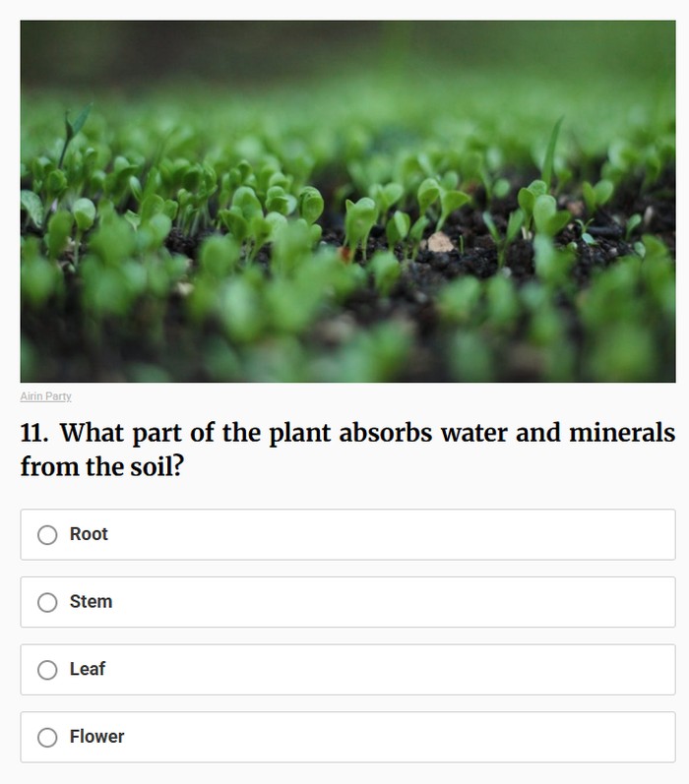Select the Leaf radio button
The height and width of the screenshot is (784, 689).
tap(47, 670)
